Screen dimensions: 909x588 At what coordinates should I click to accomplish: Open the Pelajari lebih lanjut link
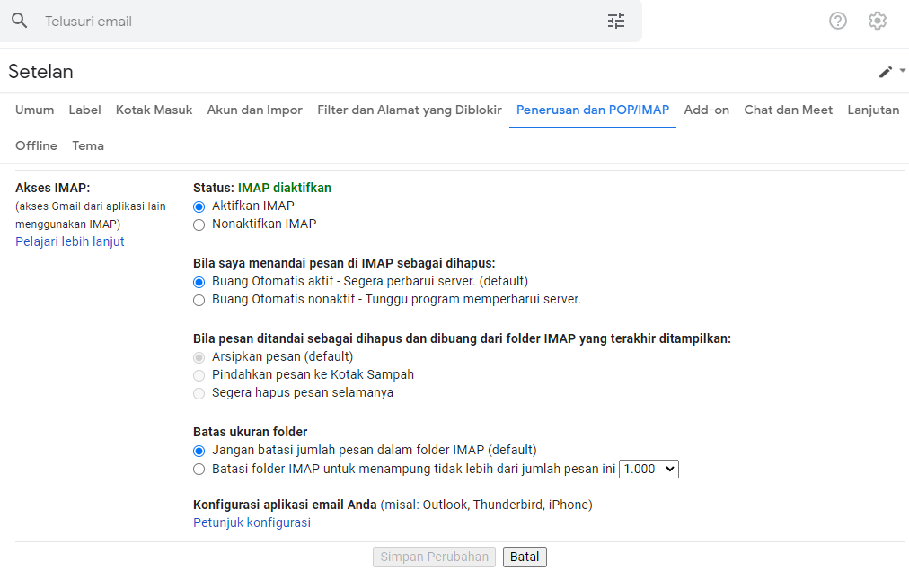click(x=70, y=241)
